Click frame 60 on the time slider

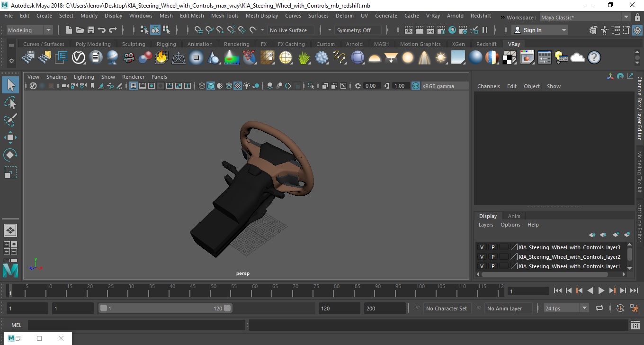[x=254, y=291]
